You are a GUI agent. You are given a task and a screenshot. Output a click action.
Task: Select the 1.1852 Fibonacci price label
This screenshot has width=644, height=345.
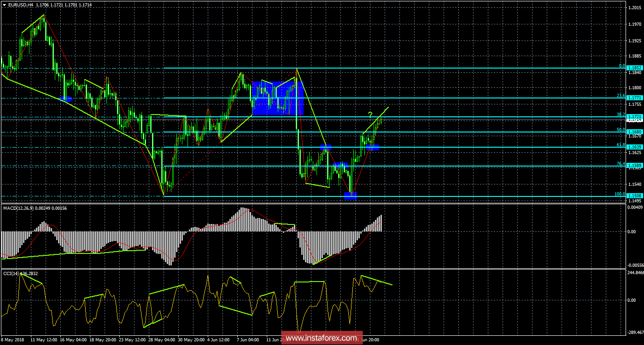635,68
